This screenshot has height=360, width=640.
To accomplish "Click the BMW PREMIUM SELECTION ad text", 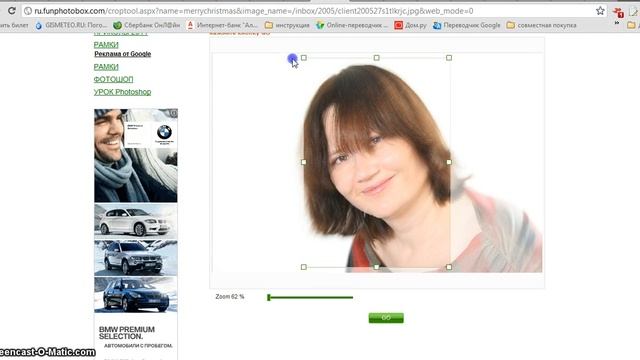I will click(127, 333).
